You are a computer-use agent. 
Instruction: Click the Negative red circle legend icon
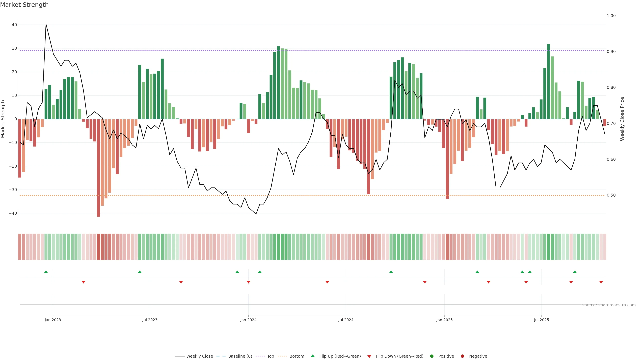(462, 356)
